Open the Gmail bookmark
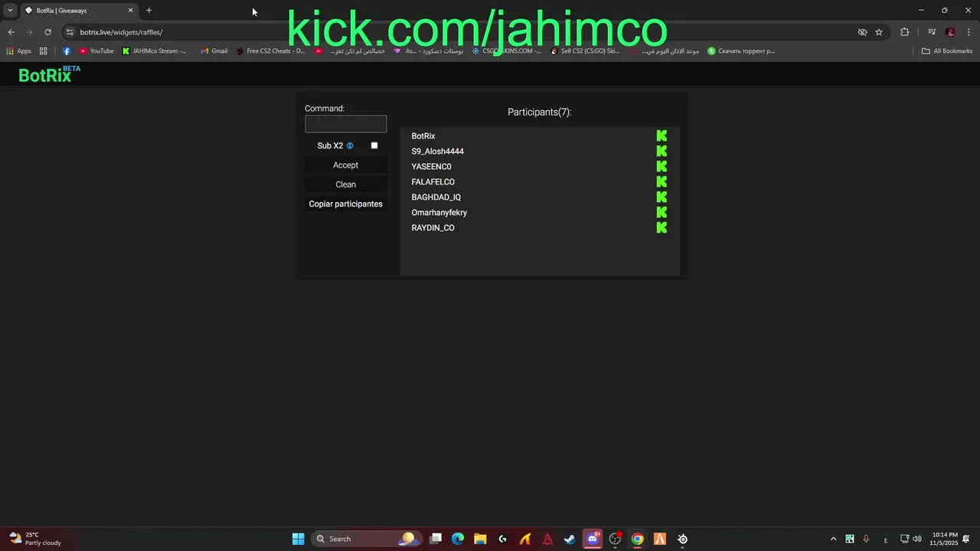Image resolution: width=980 pixels, height=551 pixels. (214, 51)
